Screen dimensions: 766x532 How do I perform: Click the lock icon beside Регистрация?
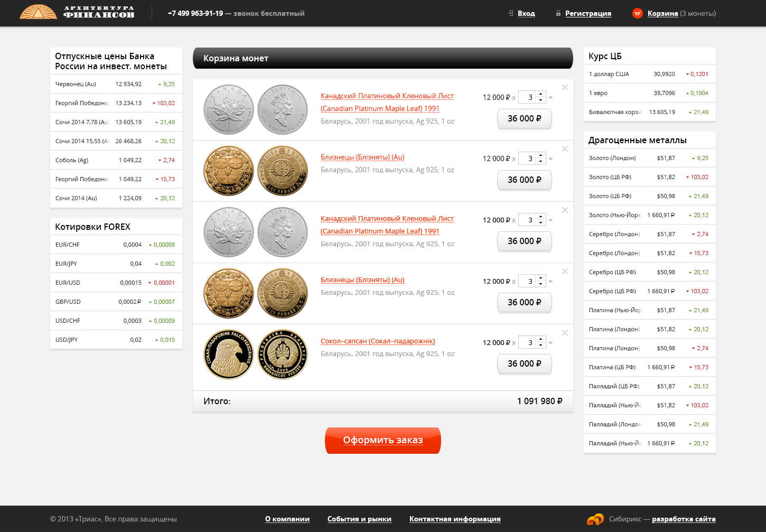[558, 13]
